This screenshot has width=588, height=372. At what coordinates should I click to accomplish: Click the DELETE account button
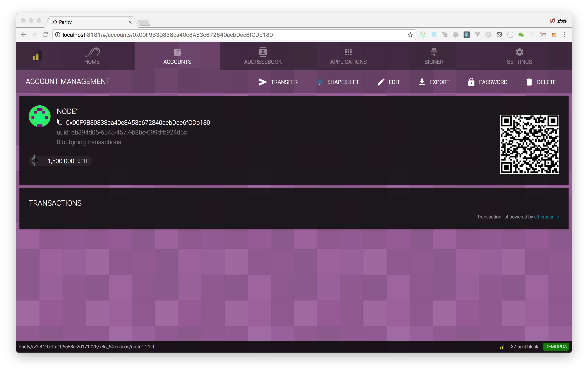[x=541, y=82]
